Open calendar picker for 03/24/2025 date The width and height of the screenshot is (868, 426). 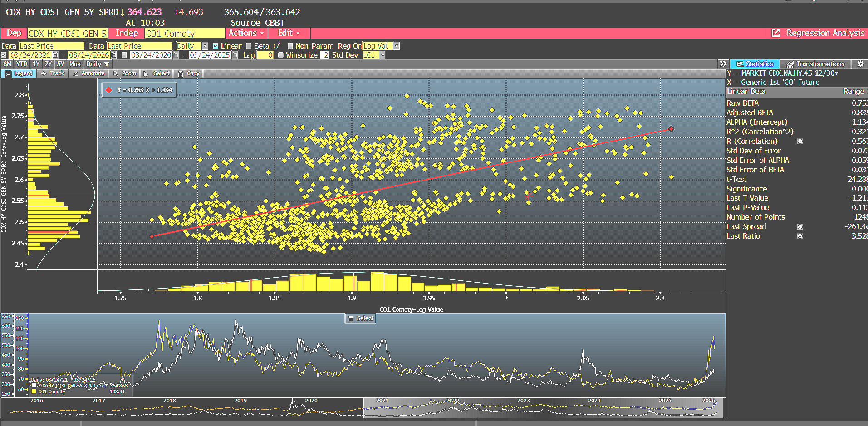tap(235, 55)
